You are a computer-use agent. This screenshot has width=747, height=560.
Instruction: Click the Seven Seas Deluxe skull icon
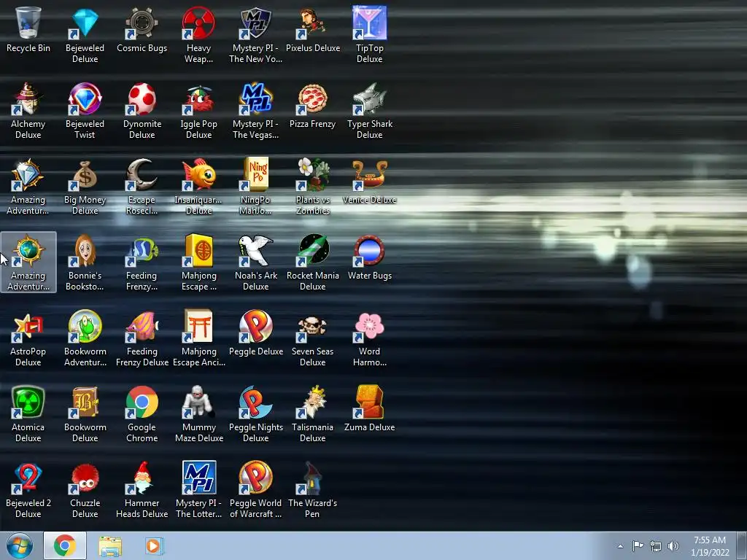point(312,326)
